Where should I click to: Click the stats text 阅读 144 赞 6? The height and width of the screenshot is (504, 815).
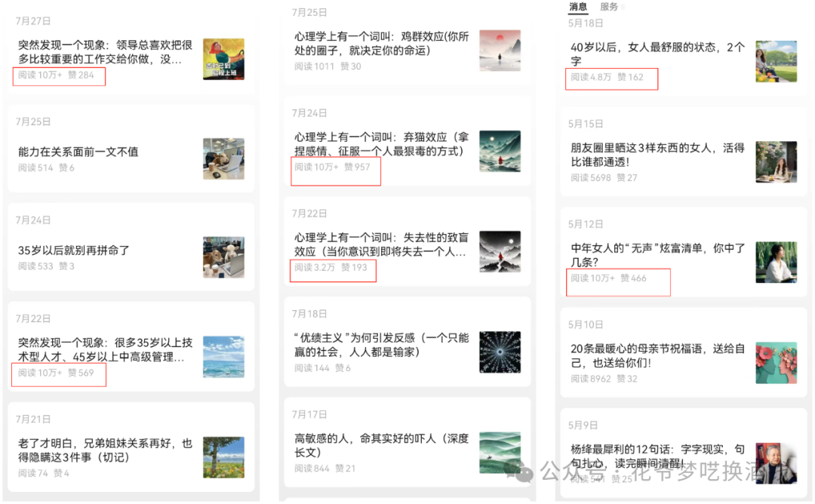point(322,368)
